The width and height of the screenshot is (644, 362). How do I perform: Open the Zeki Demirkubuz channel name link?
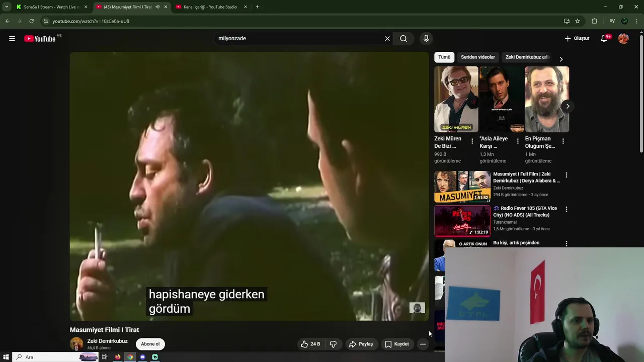pyautogui.click(x=107, y=341)
